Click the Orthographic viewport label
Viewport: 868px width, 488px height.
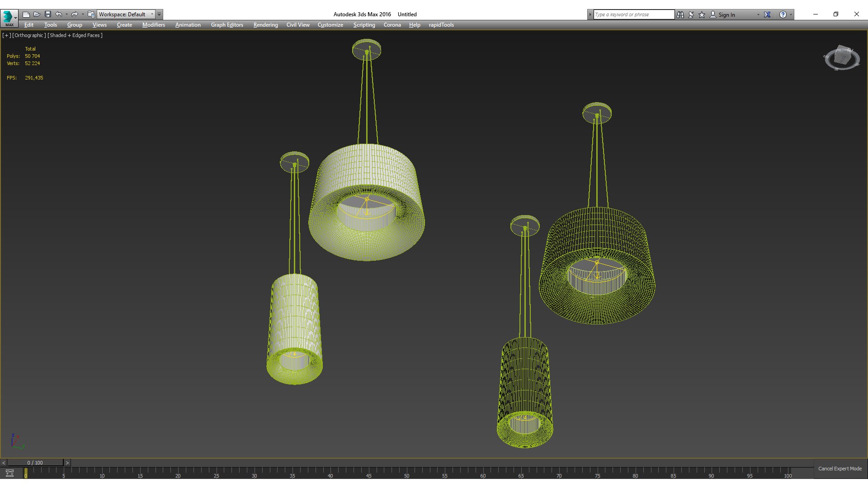pos(29,35)
